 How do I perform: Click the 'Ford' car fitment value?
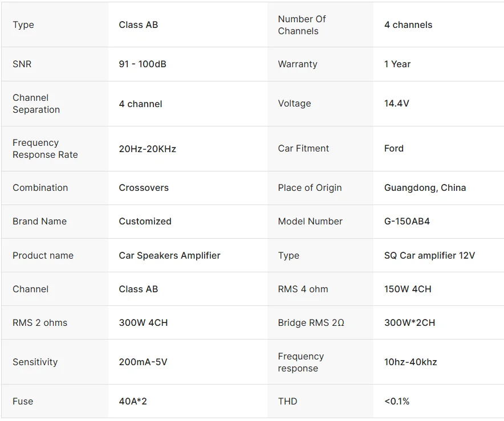coord(393,149)
